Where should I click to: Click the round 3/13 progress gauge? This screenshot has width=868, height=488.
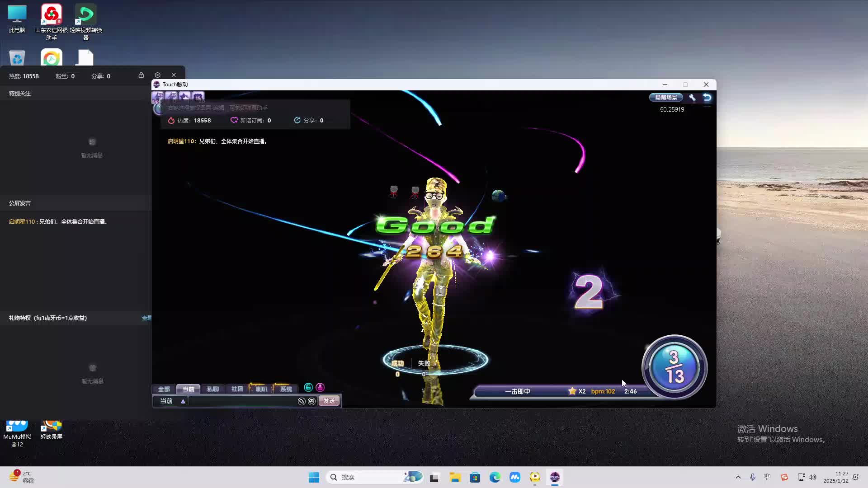tap(674, 367)
